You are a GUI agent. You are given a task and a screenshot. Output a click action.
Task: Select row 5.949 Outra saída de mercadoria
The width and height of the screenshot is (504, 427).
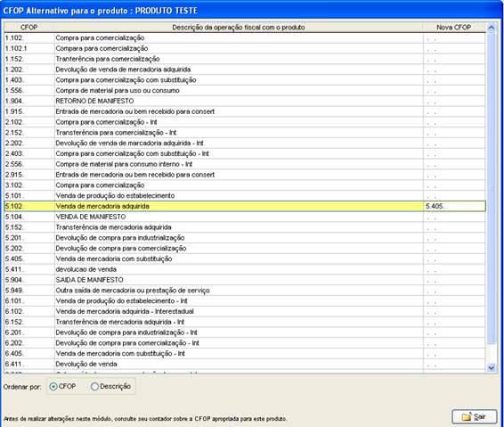pyautogui.click(x=245, y=291)
